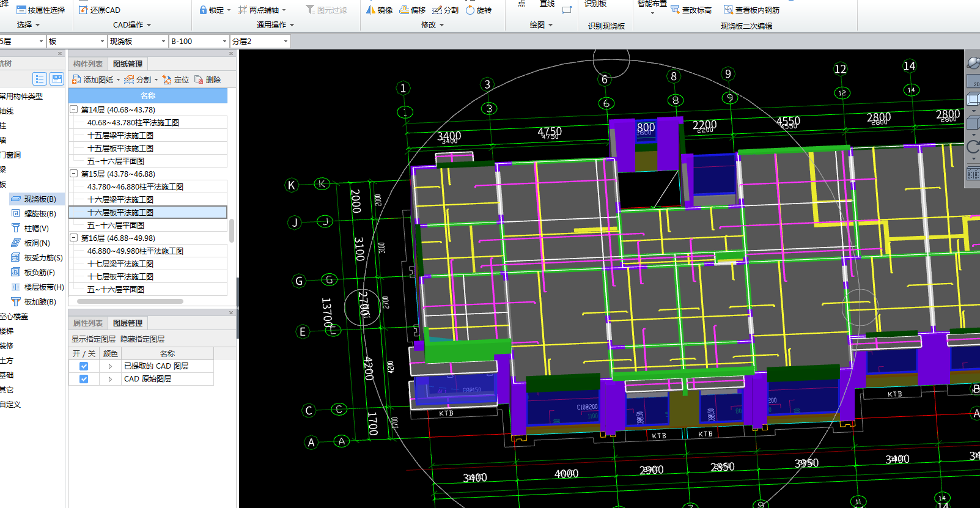Switch to panel view icon in navigation tree
The image size is (980, 508).
pyautogui.click(x=57, y=79)
